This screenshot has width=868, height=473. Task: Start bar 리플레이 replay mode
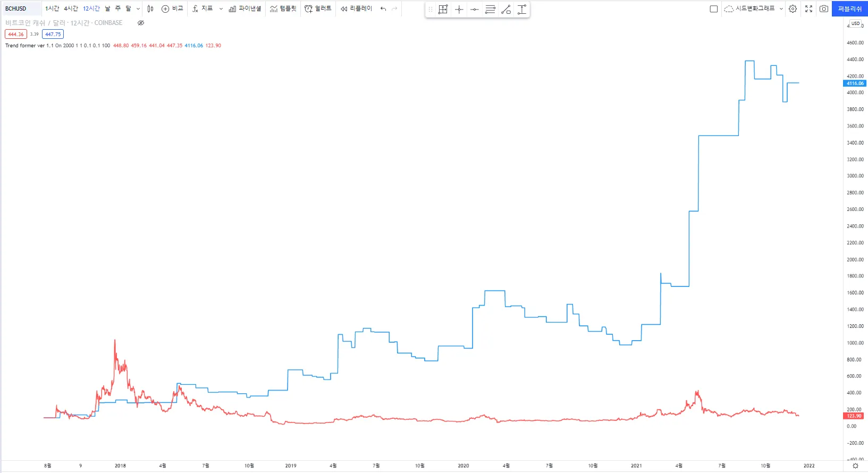click(356, 9)
